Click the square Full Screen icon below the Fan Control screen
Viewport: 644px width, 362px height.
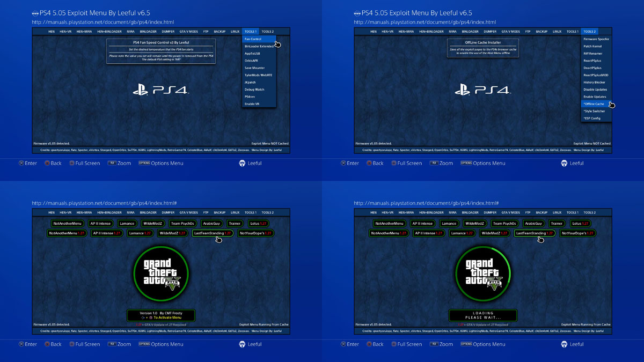click(x=71, y=163)
